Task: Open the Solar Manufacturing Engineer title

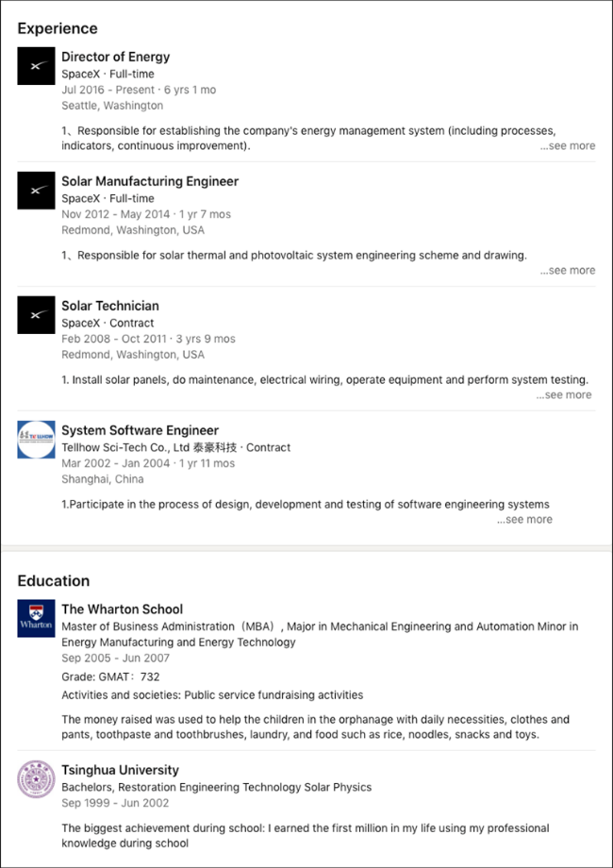Action: 150,181
